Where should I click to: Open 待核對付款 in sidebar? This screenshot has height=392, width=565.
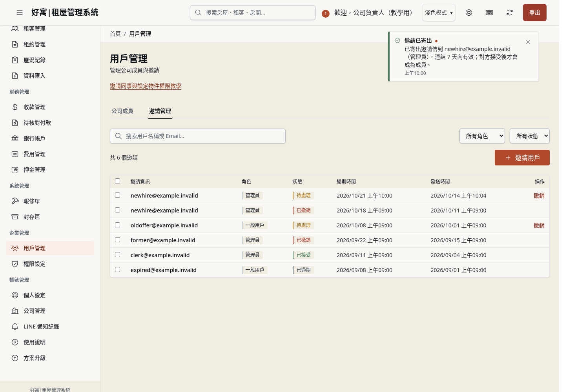(x=50, y=123)
